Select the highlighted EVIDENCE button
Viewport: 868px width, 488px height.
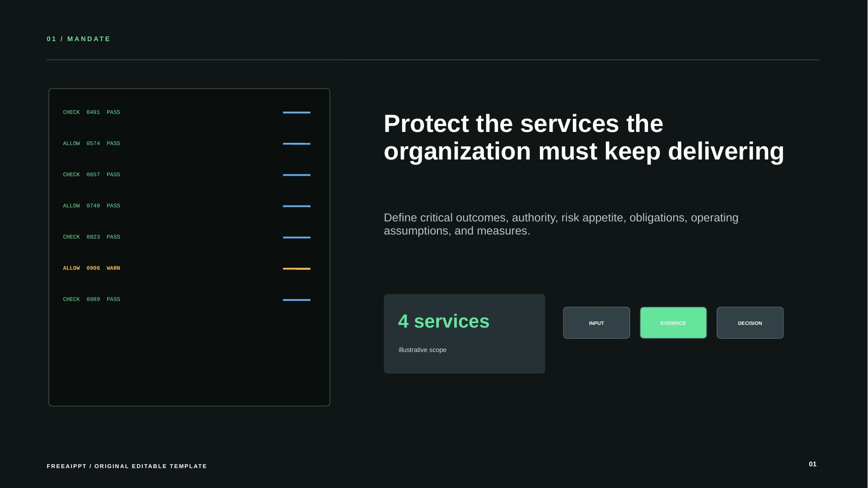(673, 323)
